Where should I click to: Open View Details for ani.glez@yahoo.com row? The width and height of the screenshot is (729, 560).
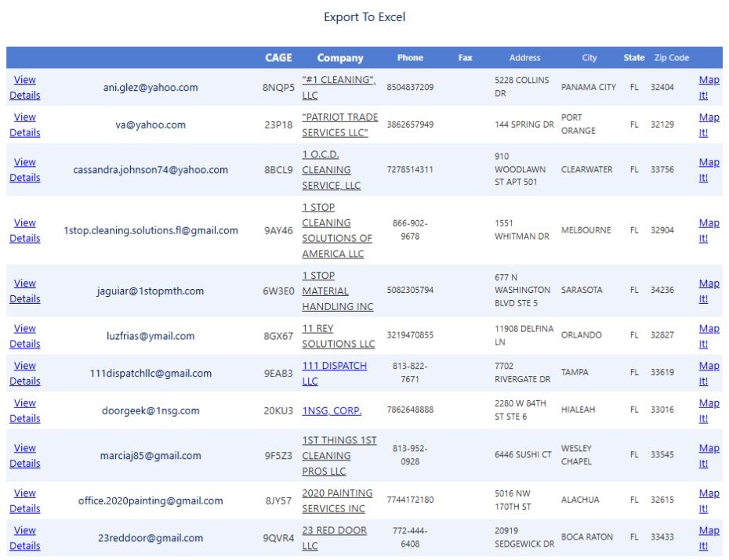tap(24, 87)
